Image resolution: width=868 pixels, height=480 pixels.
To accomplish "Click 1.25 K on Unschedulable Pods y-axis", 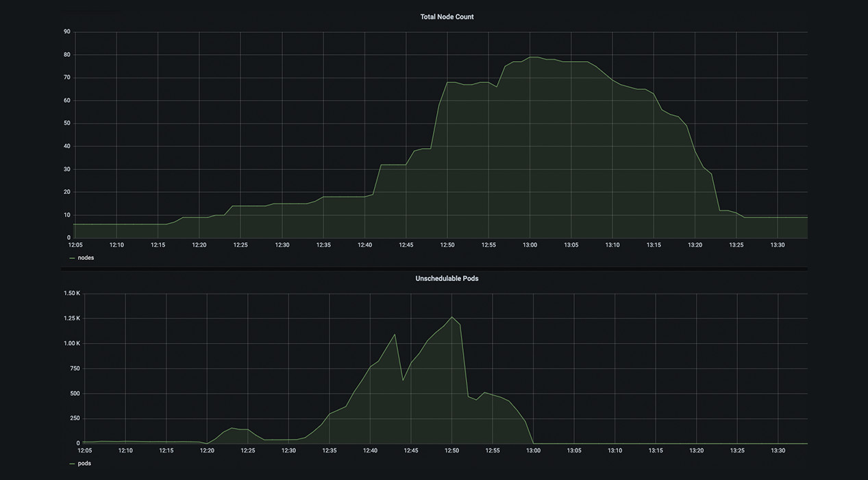I will coord(71,318).
